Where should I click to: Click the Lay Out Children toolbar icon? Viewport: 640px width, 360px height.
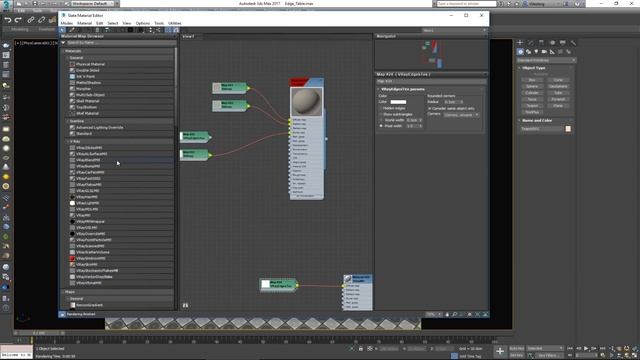[x=158, y=30]
